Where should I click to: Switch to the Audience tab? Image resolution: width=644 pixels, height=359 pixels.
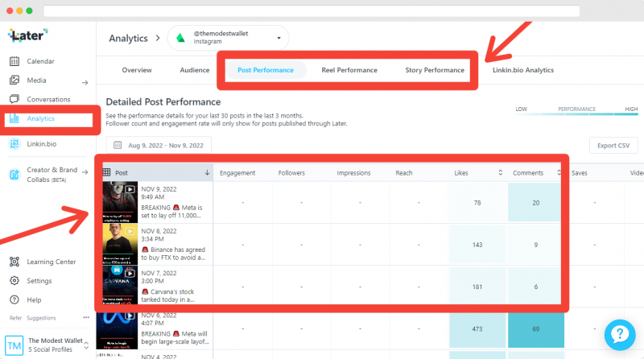195,70
